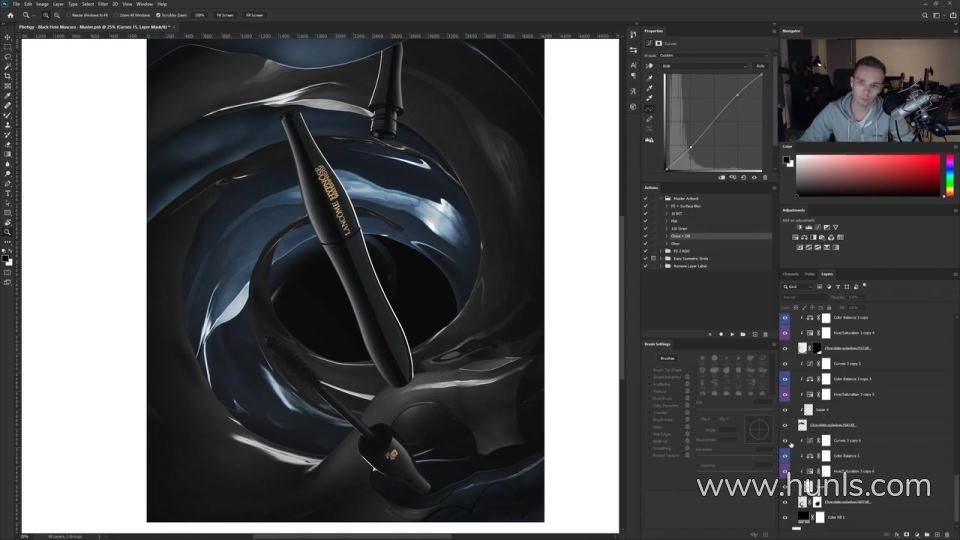This screenshot has width=960, height=540.
Task: Click the Fill Screen button
Action: 254,15
